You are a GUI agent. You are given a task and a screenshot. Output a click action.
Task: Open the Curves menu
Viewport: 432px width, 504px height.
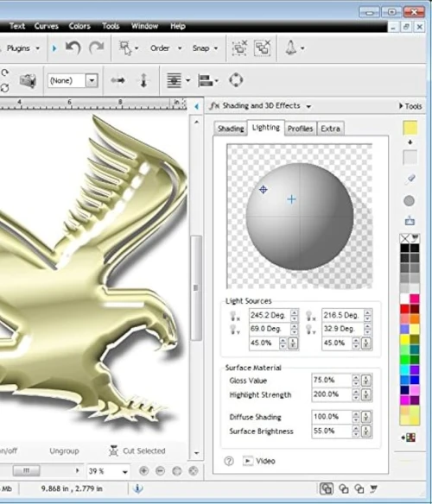[47, 26]
